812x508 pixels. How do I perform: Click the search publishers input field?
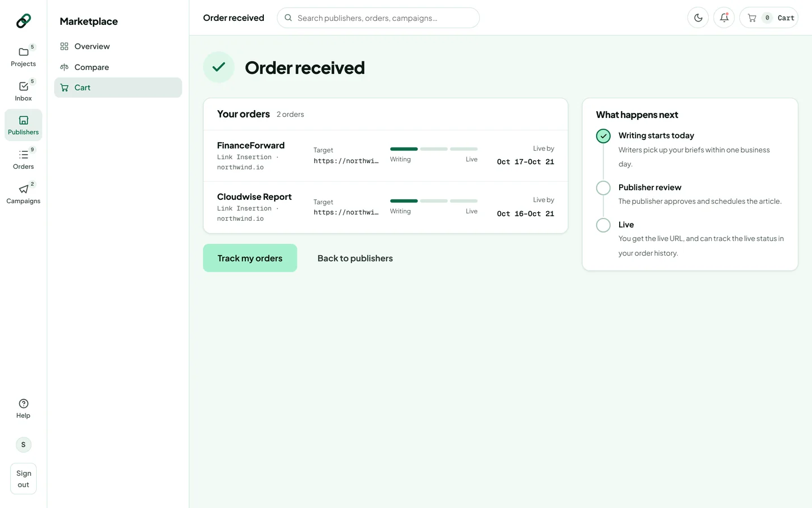(x=378, y=17)
